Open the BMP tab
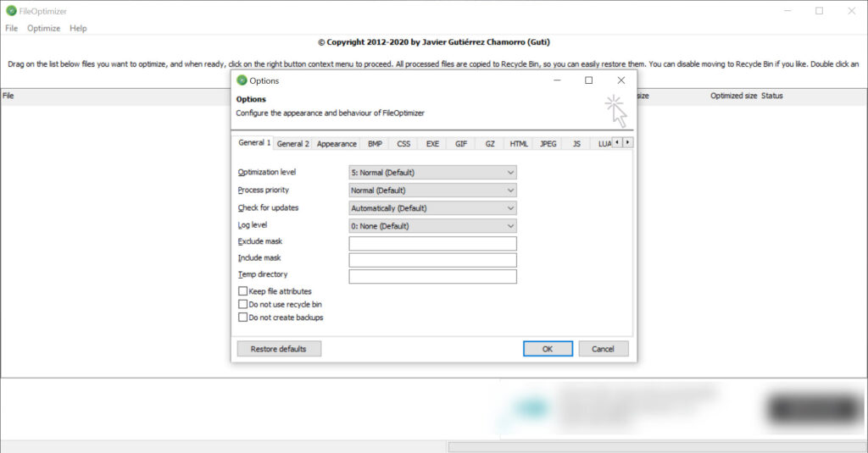Image resolution: width=868 pixels, height=453 pixels. (375, 144)
